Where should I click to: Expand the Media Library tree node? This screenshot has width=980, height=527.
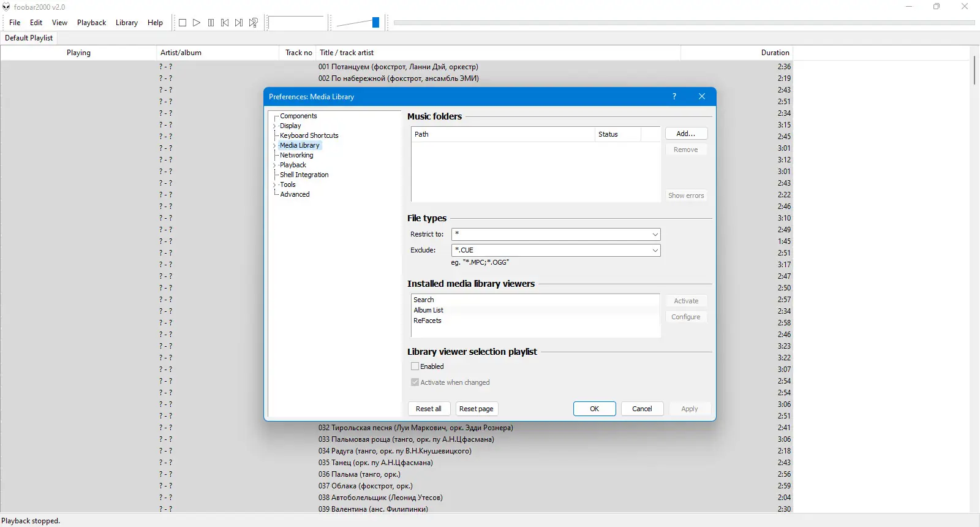click(274, 146)
